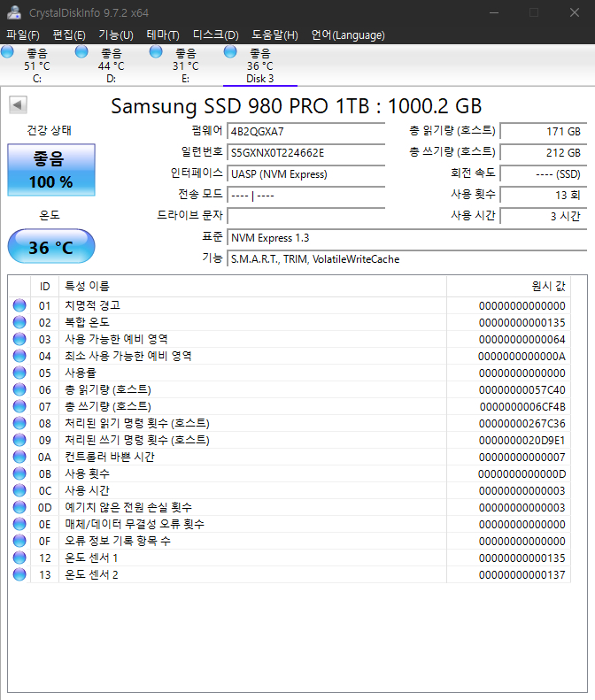Click raw value 0000000000137

522,575
